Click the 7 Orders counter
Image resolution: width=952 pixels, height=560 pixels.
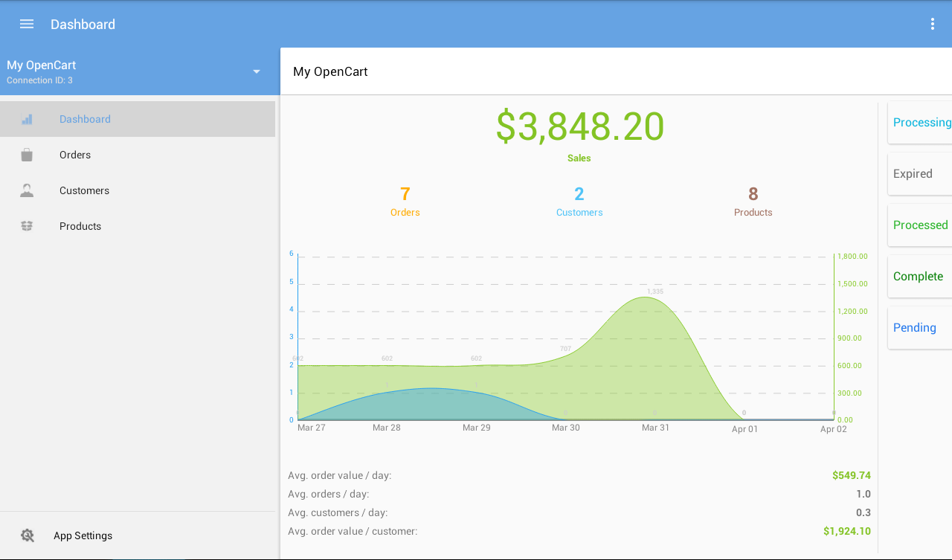click(405, 202)
